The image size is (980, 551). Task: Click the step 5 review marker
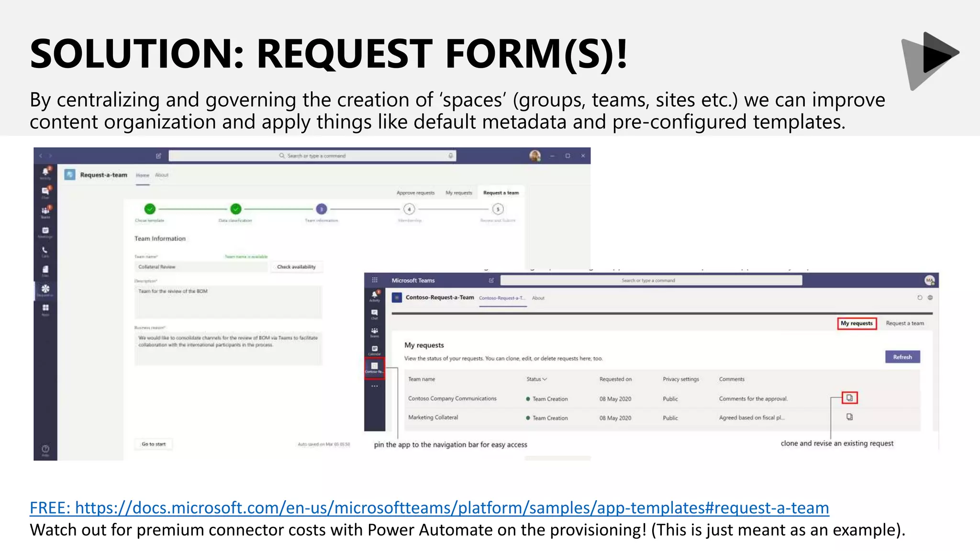tap(498, 209)
